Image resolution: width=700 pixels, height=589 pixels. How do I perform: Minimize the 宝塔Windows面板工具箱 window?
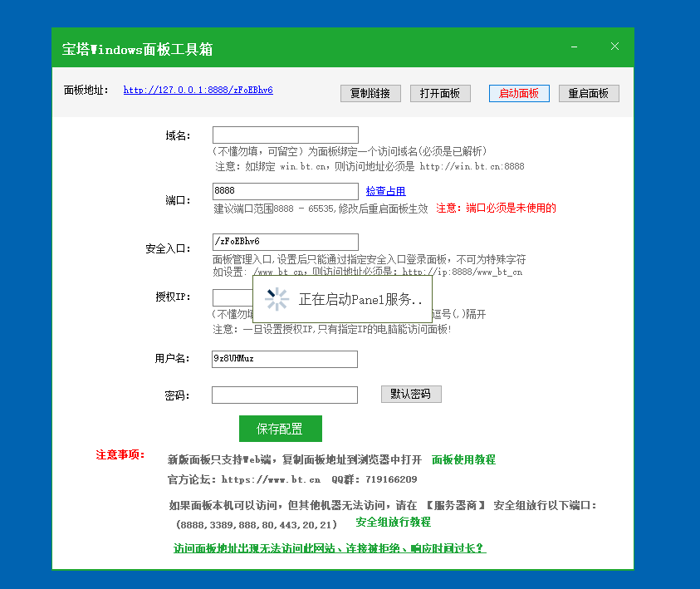click(x=574, y=47)
